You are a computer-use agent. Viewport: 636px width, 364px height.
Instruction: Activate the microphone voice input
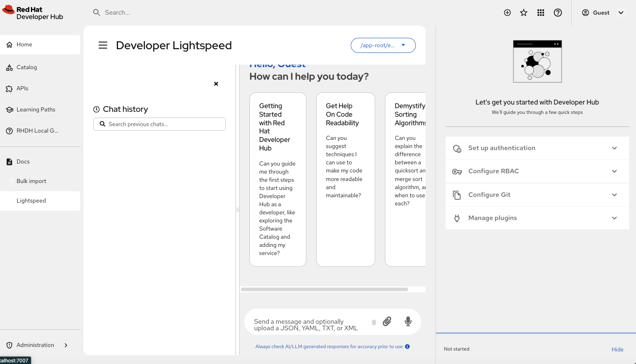pos(408,322)
